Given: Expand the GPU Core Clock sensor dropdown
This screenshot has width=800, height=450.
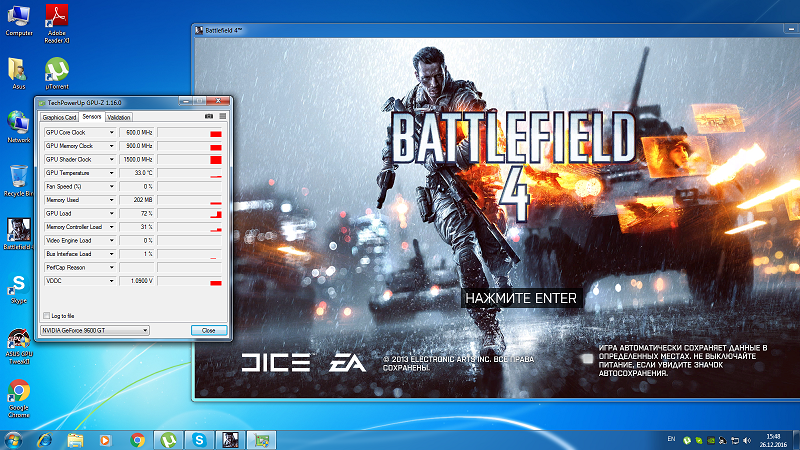Looking at the screenshot, I should pos(111,133).
